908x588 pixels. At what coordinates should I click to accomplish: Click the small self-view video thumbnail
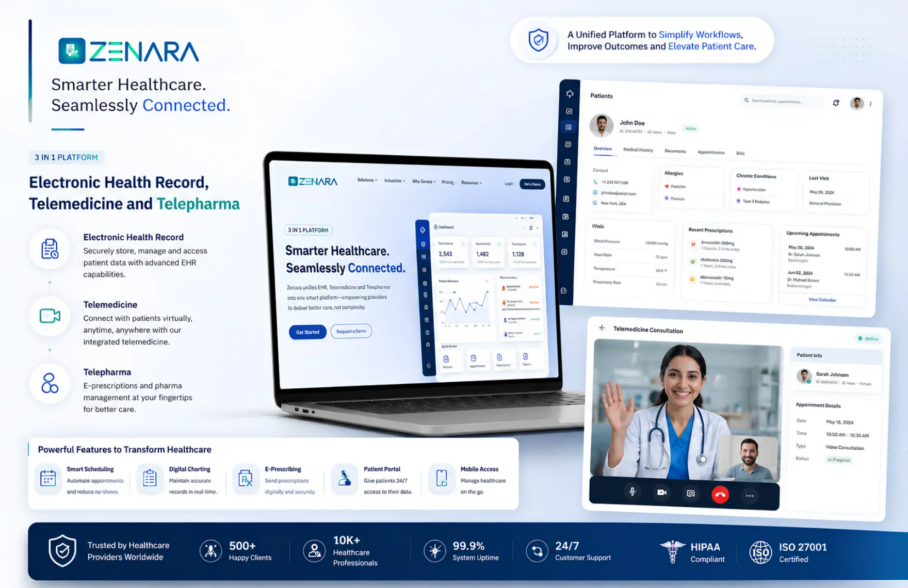[748, 458]
